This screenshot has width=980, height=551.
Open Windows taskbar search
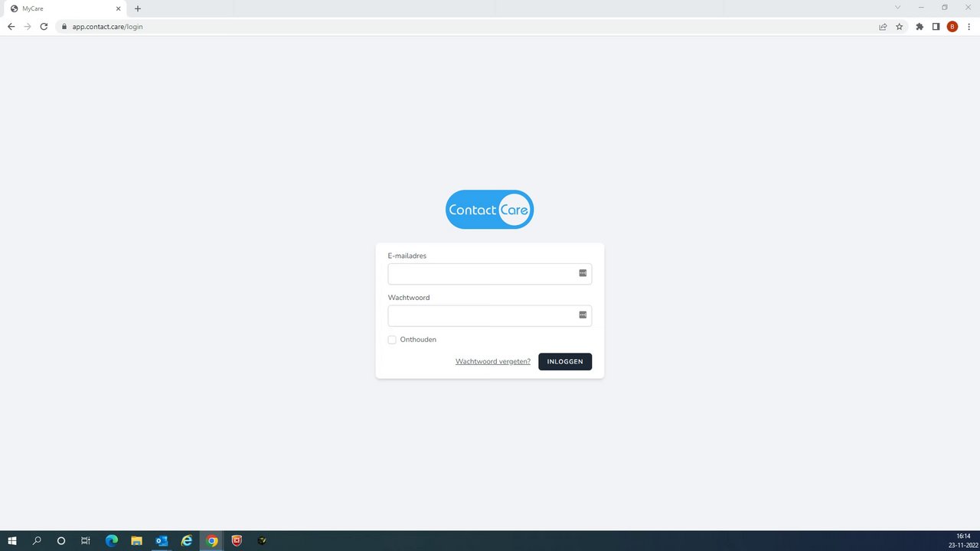(37, 540)
